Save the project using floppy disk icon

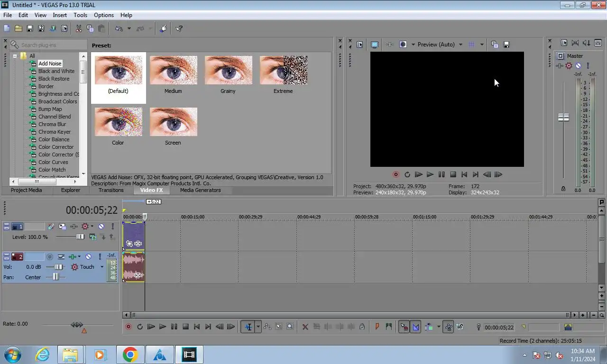(30, 28)
